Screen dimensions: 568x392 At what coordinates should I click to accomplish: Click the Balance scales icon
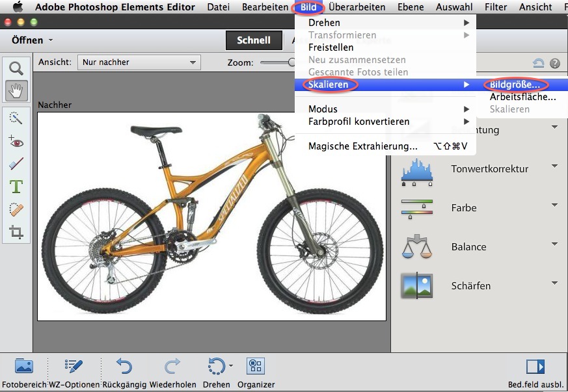point(417,246)
